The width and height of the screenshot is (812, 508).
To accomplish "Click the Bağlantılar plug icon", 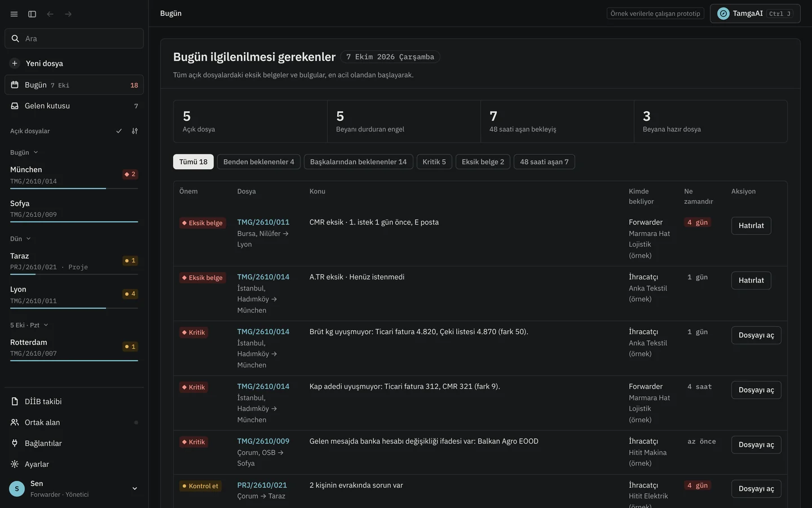I will pos(15,443).
